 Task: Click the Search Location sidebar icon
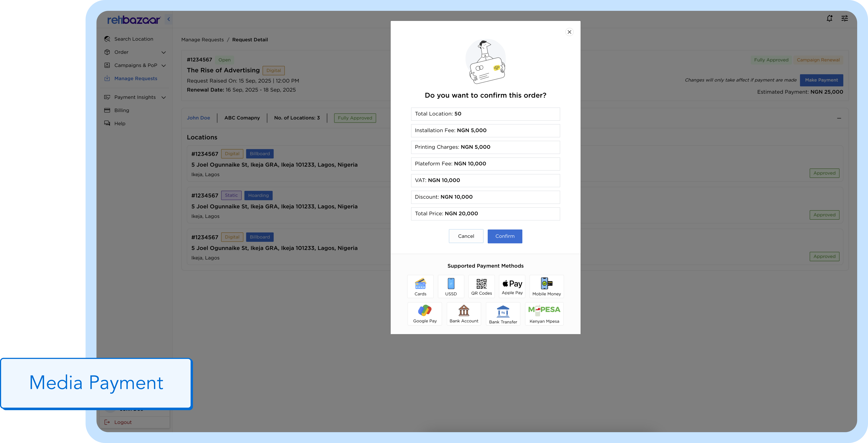tap(107, 39)
